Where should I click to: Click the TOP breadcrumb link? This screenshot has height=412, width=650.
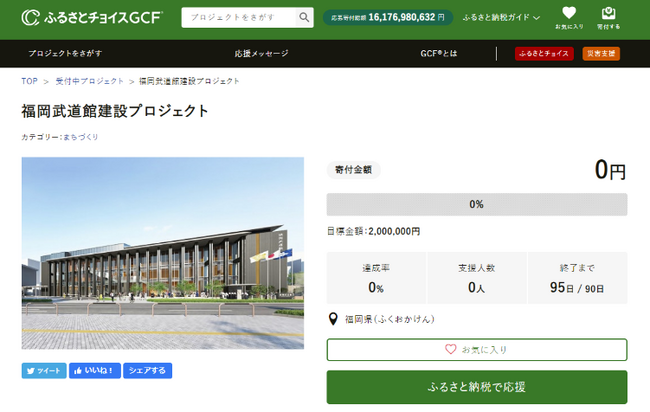pyautogui.click(x=30, y=81)
